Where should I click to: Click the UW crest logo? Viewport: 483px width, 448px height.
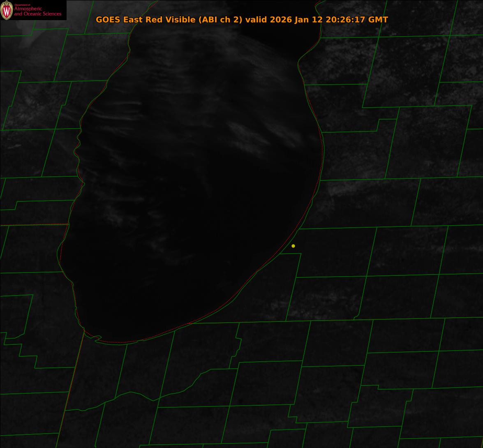(x=6, y=10)
